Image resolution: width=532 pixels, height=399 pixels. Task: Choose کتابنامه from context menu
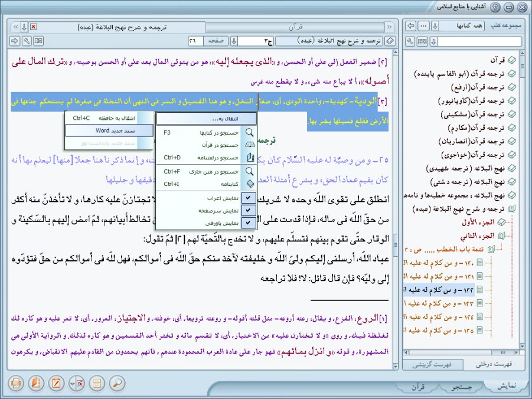206,184
